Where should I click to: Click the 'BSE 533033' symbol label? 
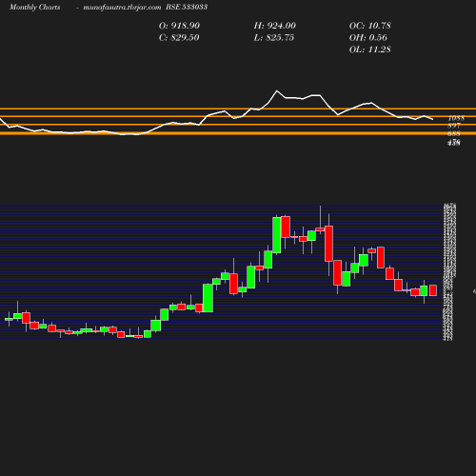pos(187,7)
